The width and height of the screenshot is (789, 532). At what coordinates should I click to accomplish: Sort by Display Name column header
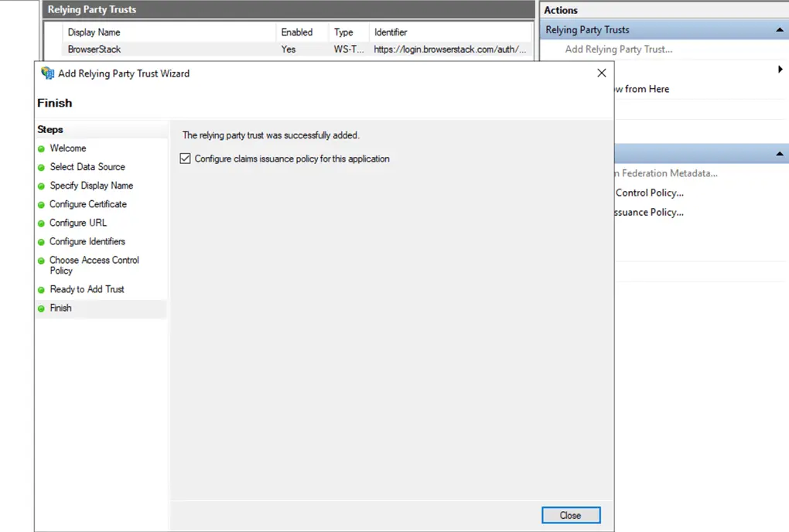click(x=94, y=32)
